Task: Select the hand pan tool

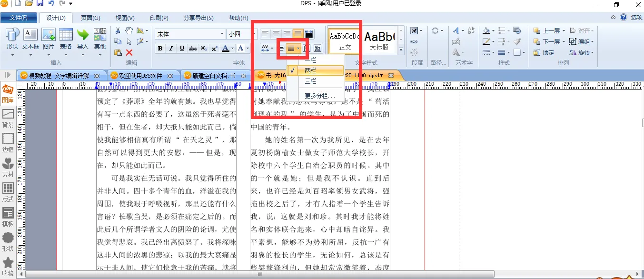Action: (129, 30)
